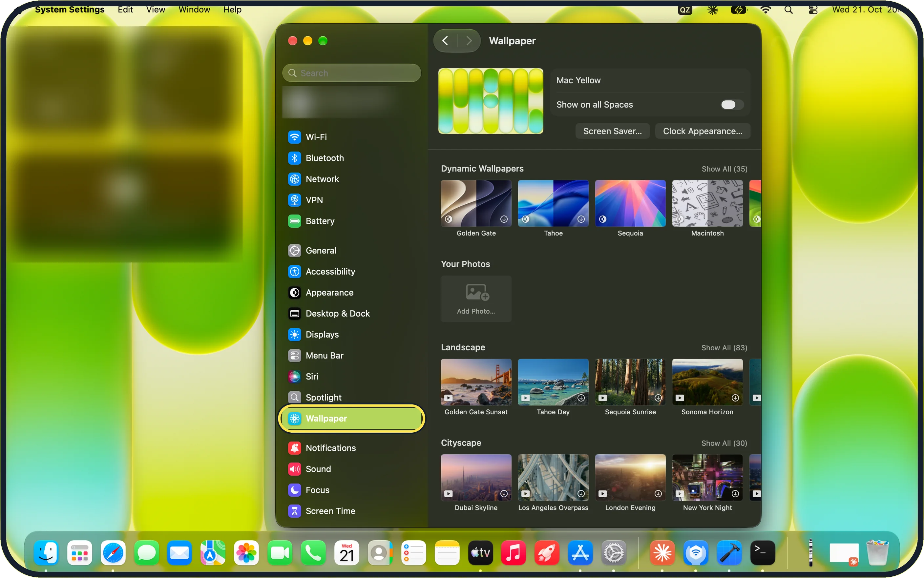Open Focus settings
924x578 pixels.
(x=351, y=490)
